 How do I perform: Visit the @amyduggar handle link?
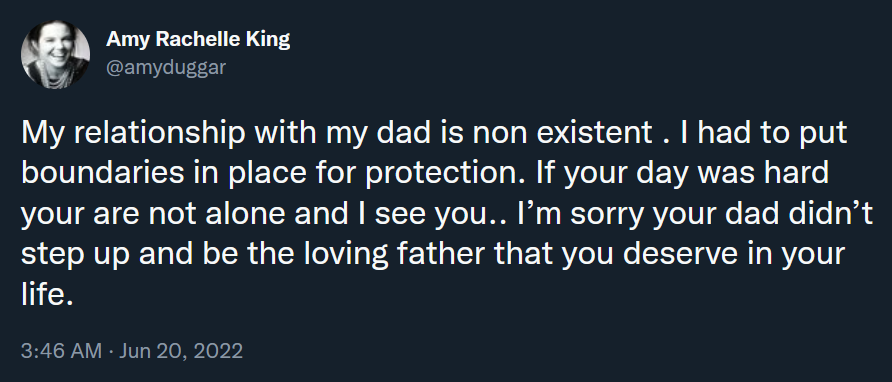pyautogui.click(x=166, y=67)
